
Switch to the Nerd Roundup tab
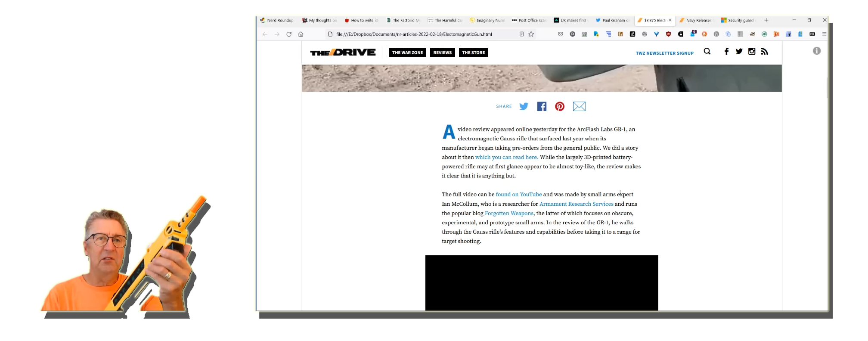point(276,20)
